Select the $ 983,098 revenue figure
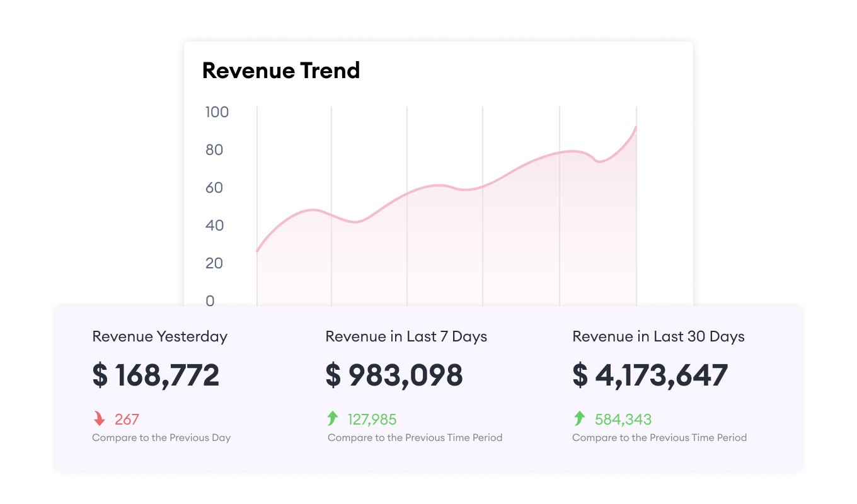This screenshot has height=504, width=857. [x=394, y=375]
